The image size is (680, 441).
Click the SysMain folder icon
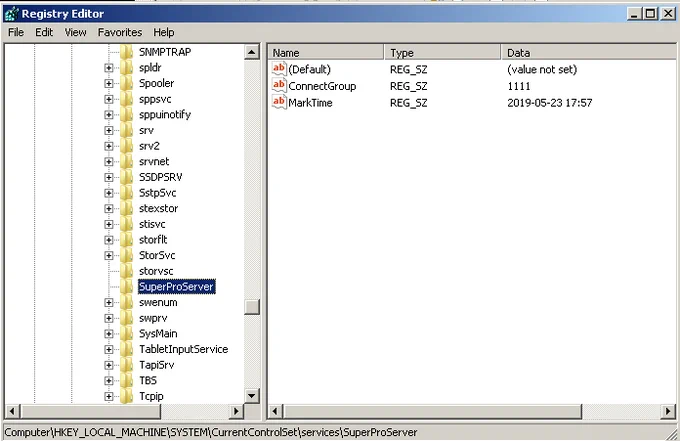click(126, 333)
